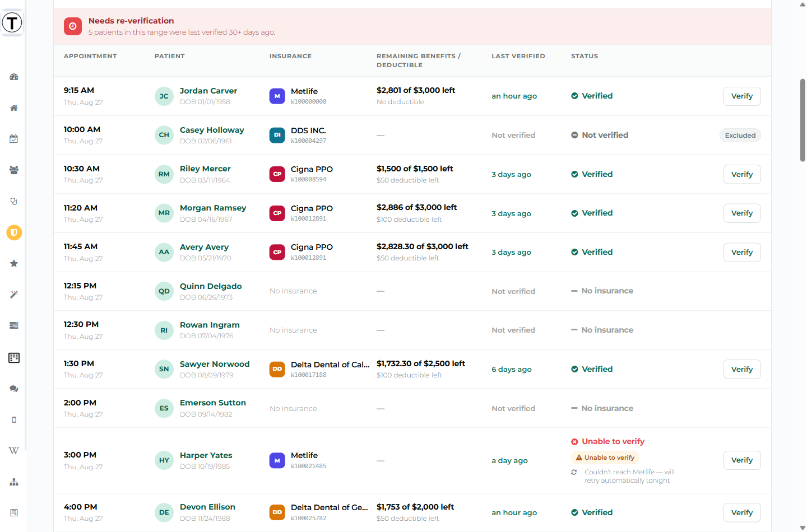Screen dimensions: 807x532
Task: Open Casey Holloway's patient record
Action: [x=212, y=130]
